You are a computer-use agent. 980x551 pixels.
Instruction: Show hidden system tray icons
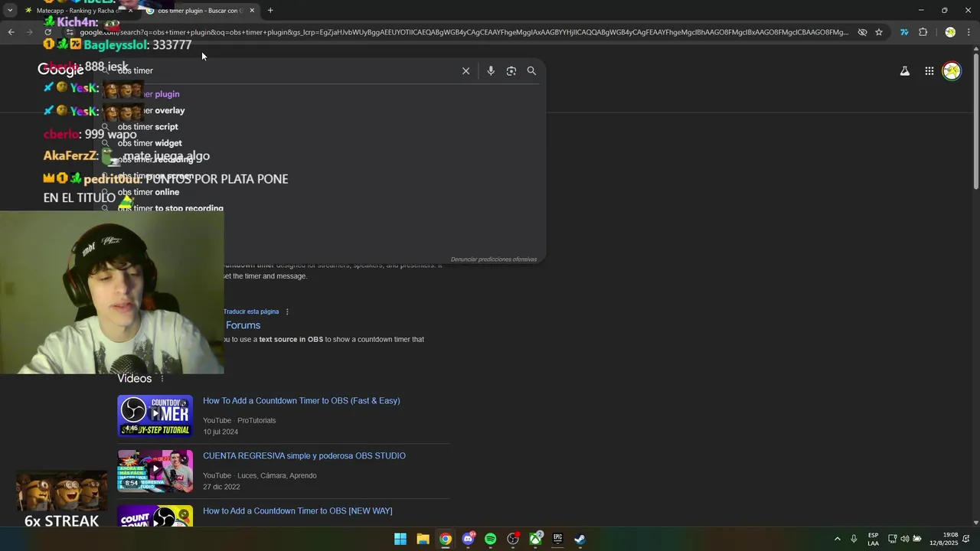coord(837,540)
